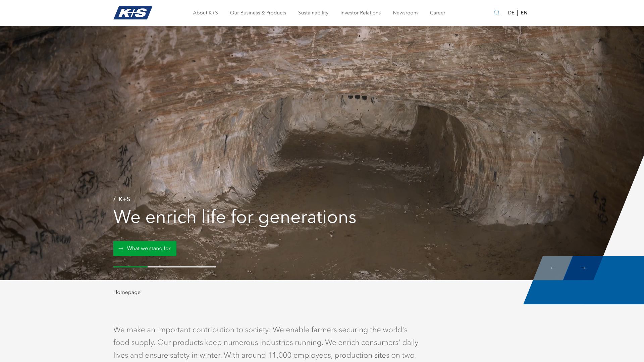Switch language to DE
Viewport: 644px width, 362px height.
[x=511, y=13]
